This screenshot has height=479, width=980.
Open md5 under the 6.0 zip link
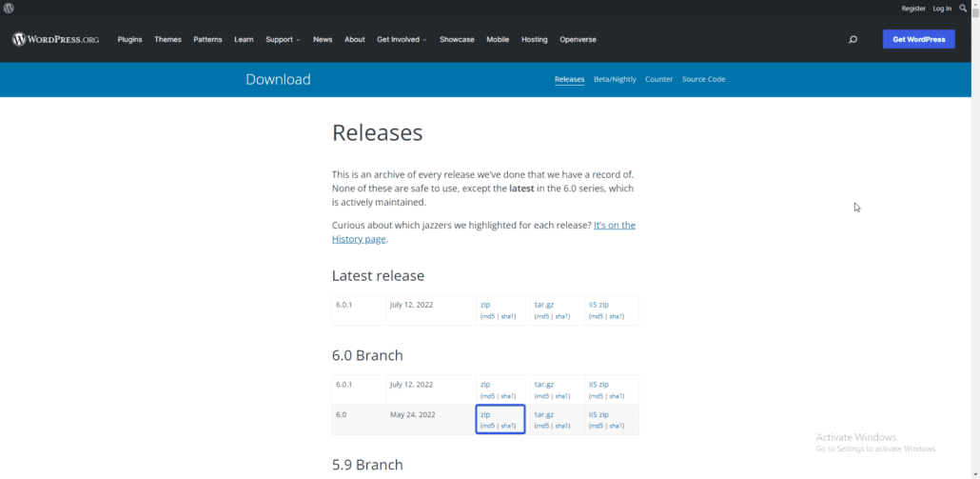click(487, 426)
